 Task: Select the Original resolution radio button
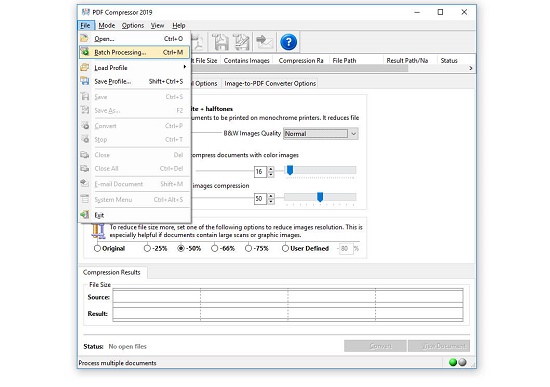click(x=97, y=248)
